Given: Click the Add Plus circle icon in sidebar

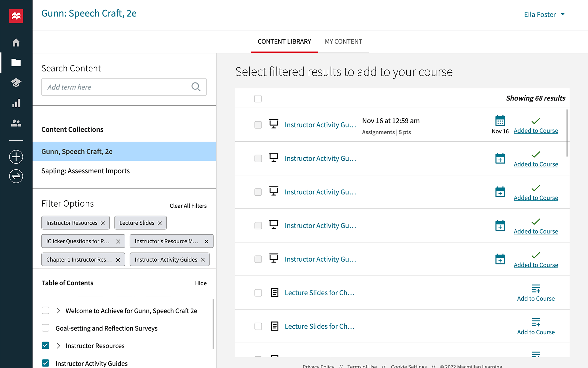Looking at the screenshot, I should (16, 157).
